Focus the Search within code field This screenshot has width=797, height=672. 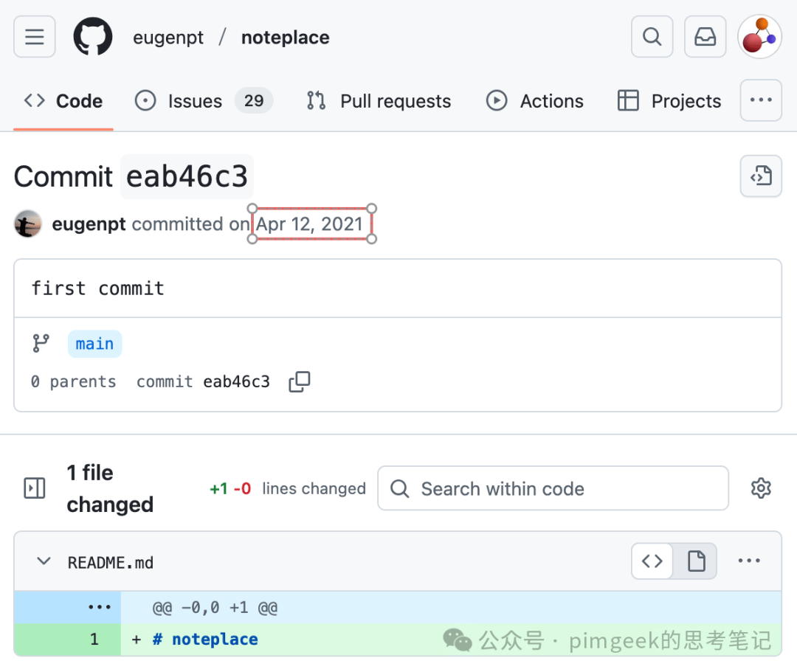tap(553, 488)
